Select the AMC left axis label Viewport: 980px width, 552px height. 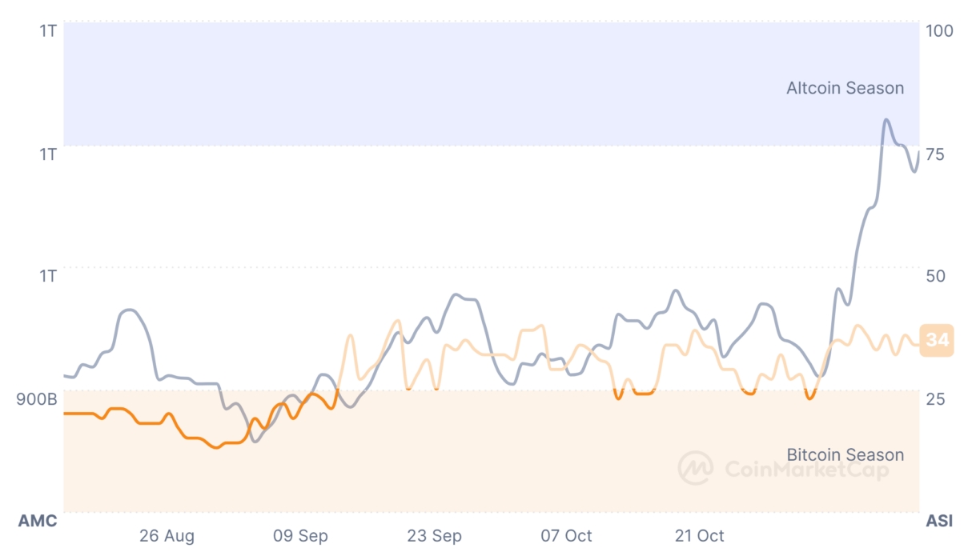point(38,521)
